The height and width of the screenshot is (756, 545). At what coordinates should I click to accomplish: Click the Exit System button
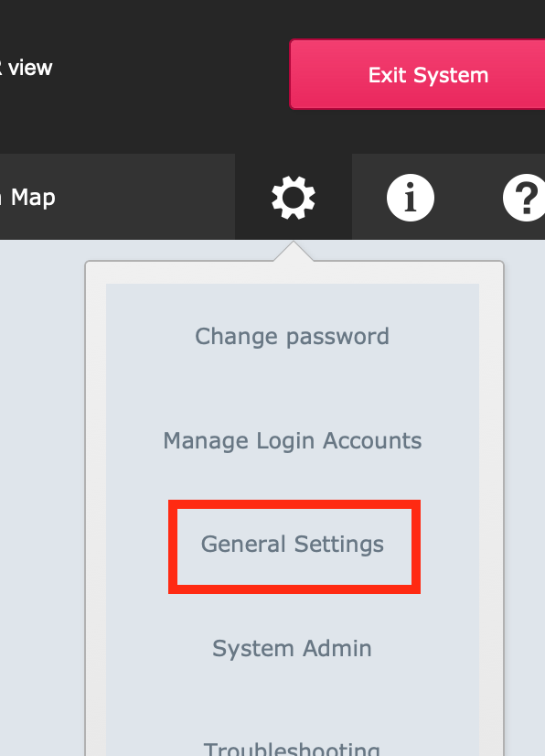click(417, 75)
